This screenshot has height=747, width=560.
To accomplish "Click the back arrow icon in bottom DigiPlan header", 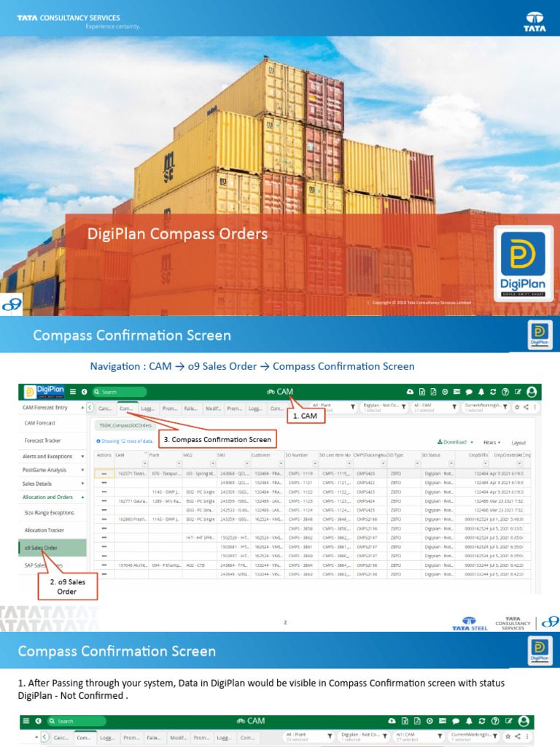I will click(39, 721).
